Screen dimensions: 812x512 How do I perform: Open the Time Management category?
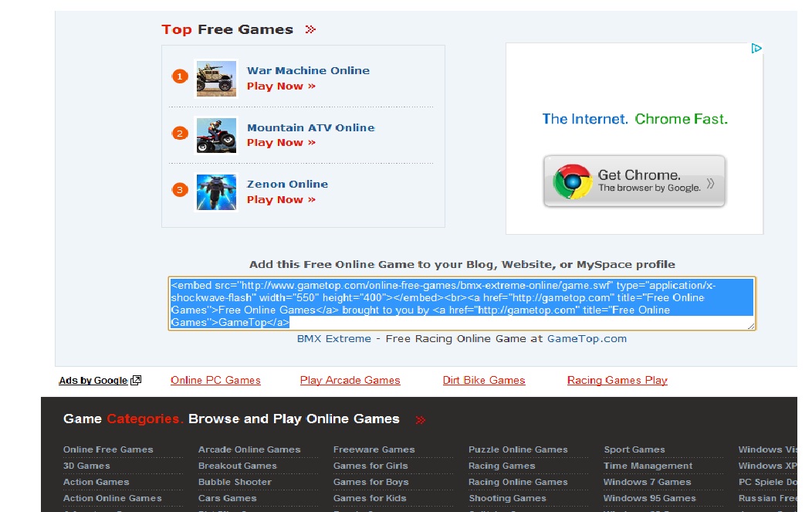tap(648, 466)
